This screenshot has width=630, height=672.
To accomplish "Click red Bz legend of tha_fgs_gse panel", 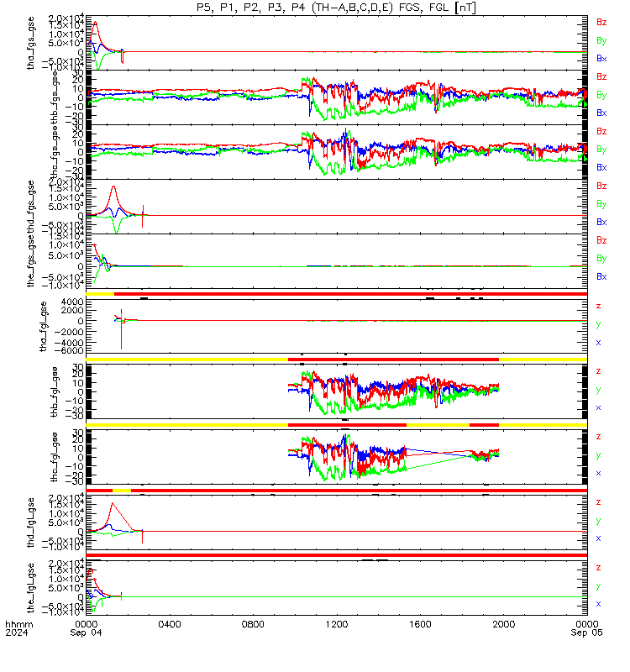I will coord(601,23).
